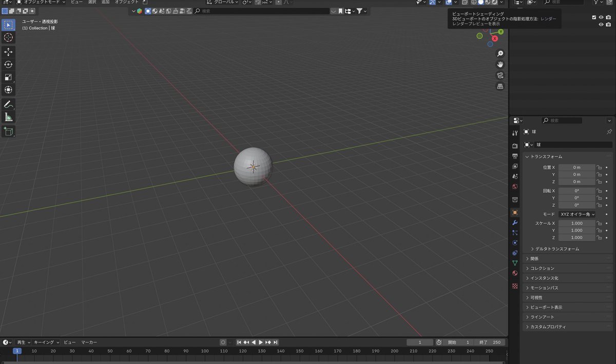This screenshot has height=364, width=616.
Task: Toggle the camera view icon
Action: coord(500,75)
